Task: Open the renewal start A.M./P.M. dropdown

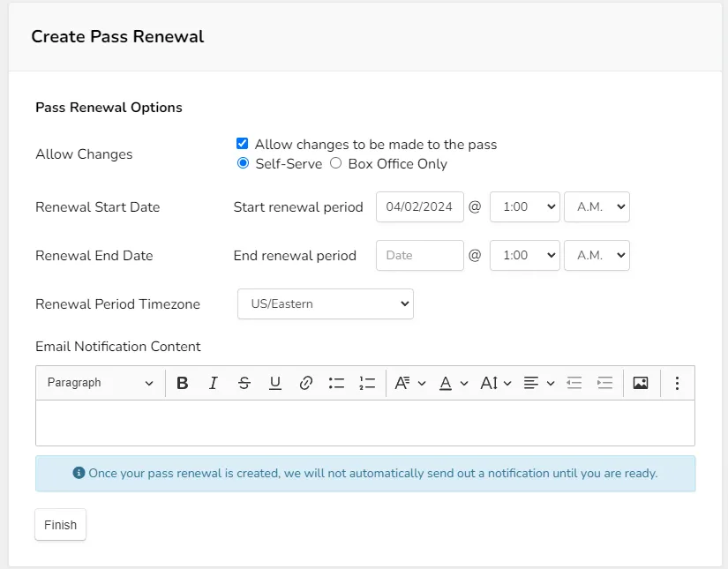Action: tap(597, 207)
